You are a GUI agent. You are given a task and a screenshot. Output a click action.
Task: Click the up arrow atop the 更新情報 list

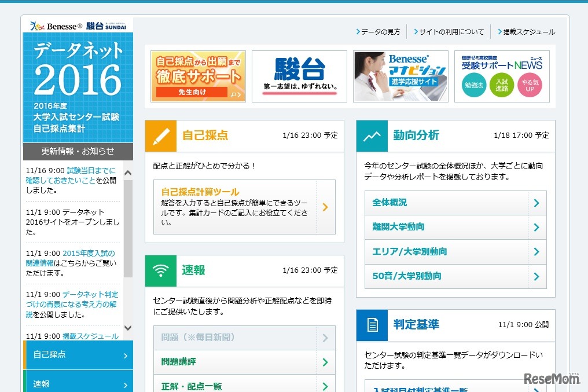coord(128,172)
